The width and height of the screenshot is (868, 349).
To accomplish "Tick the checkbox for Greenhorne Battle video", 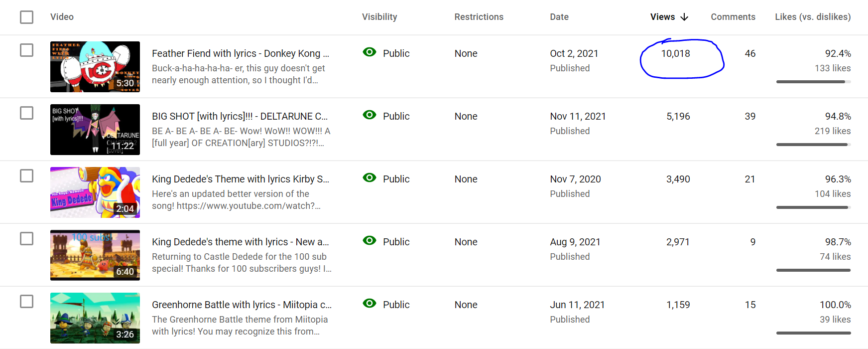I will tap(27, 302).
